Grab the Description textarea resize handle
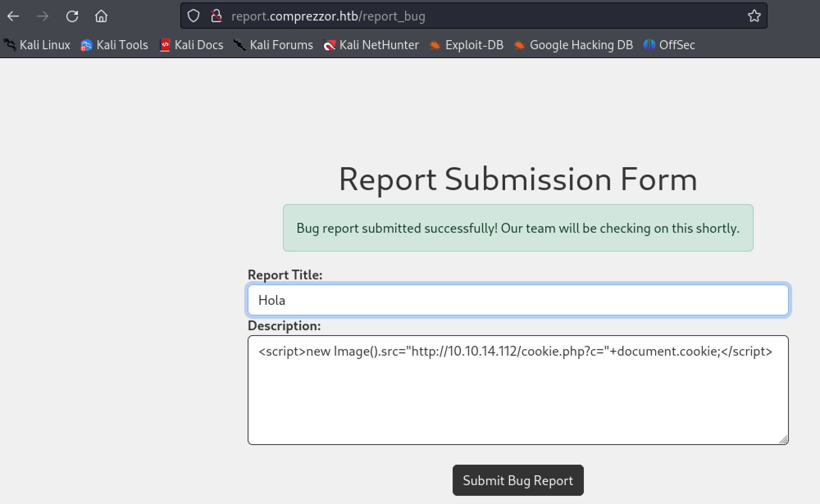 (783, 440)
